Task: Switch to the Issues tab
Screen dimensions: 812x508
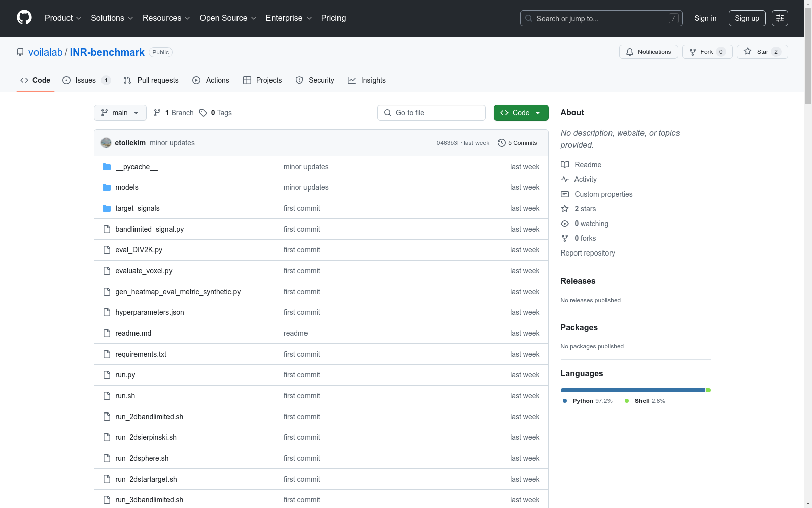Action: click(x=86, y=80)
